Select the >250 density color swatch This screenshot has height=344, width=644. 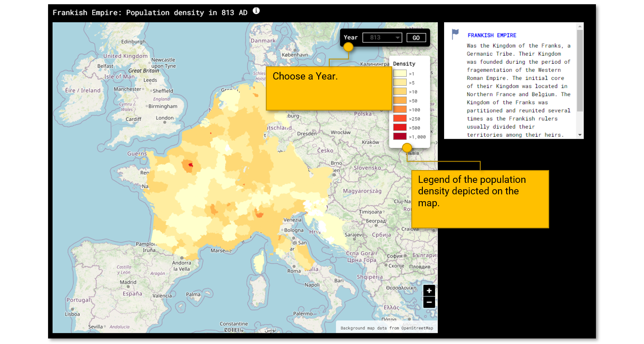click(x=400, y=119)
